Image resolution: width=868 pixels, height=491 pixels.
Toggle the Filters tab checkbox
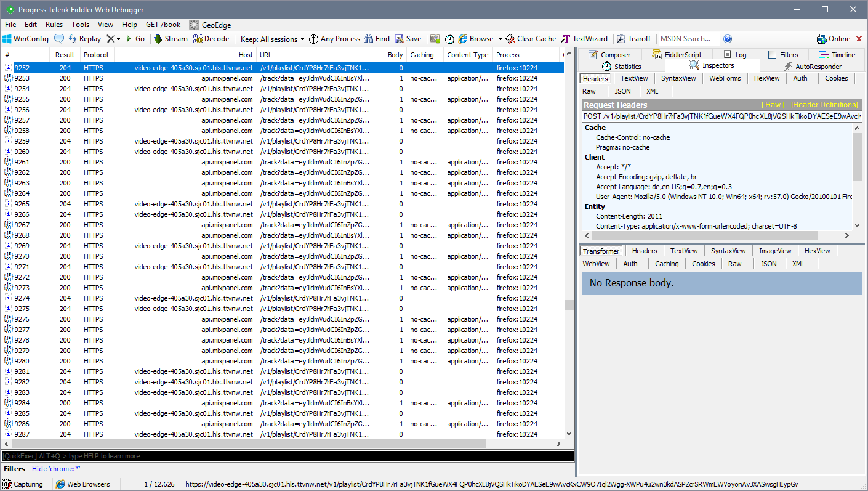point(772,55)
